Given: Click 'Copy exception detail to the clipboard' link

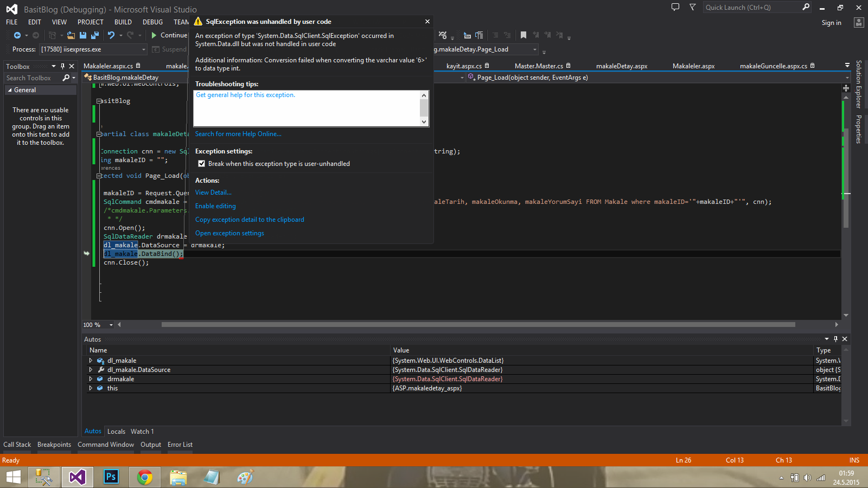Looking at the screenshot, I should pyautogui.click(x=250, y=220).
